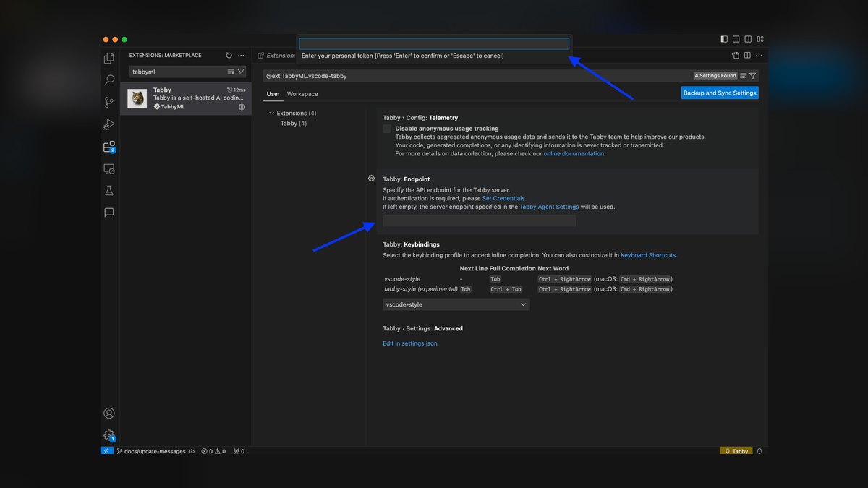Open errors and warnings count in status bar
This screenshot has height=488, width=868.
213,451
